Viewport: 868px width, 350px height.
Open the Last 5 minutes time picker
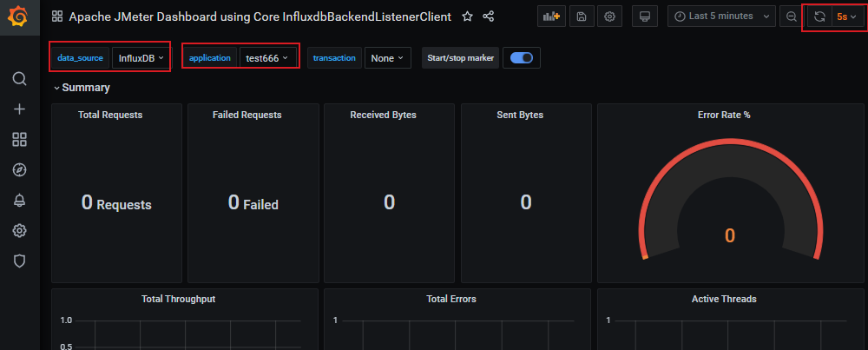coord(720,17)
